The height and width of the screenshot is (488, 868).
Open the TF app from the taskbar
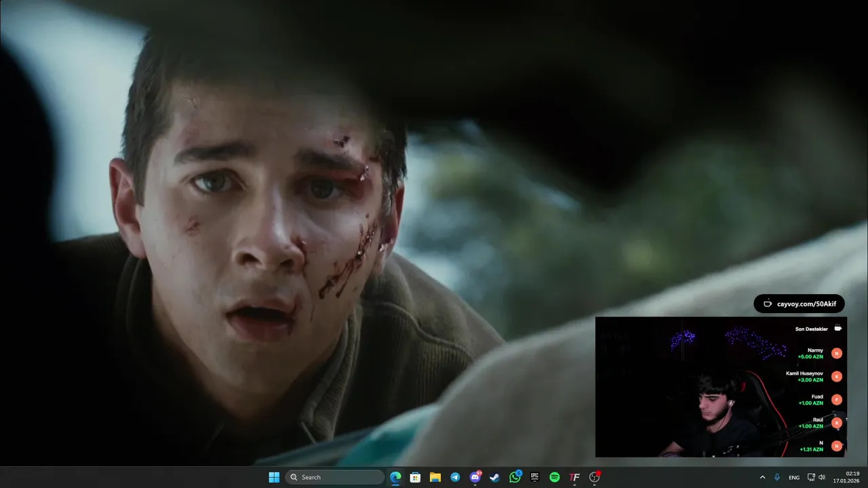[574, 477]
